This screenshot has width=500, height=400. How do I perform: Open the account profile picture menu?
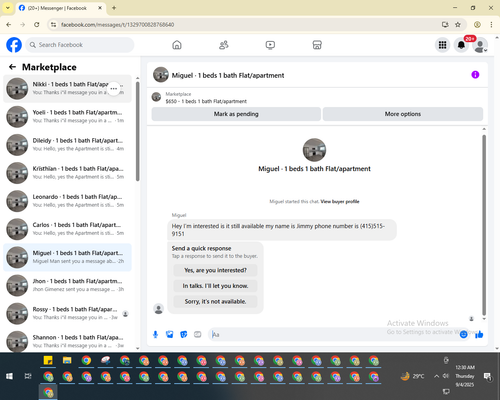pyautogui.click(x=480, y=46)
